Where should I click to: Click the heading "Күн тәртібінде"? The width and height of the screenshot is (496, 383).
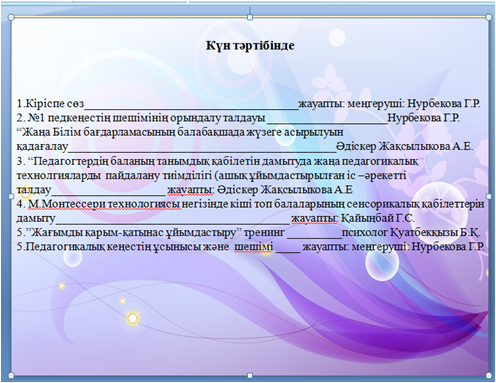point(250,45)
